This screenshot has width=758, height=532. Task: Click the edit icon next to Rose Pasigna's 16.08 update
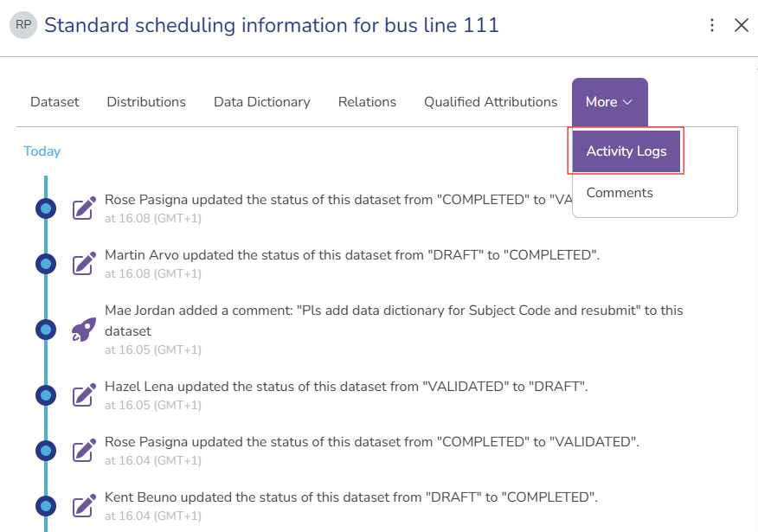(x=83, y=208)
